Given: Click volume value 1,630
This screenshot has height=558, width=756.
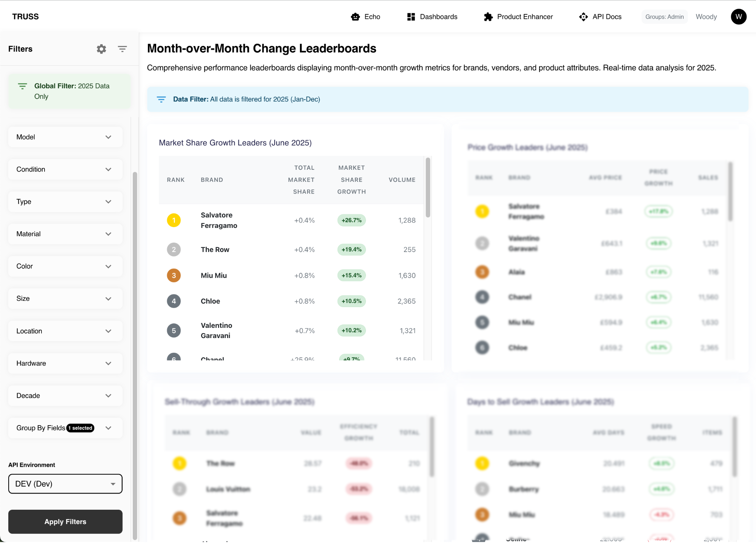Looking at the screenshot, I should (x=407, y=275).
